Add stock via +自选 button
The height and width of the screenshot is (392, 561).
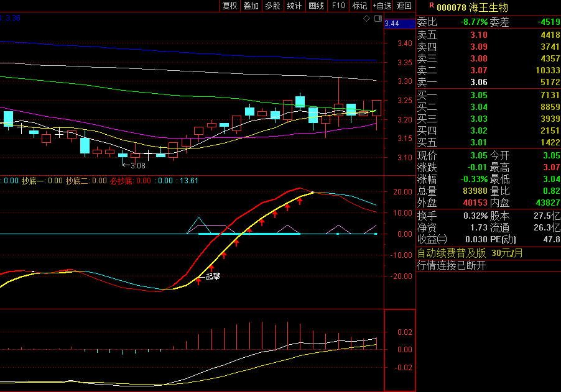click(382, 6)
